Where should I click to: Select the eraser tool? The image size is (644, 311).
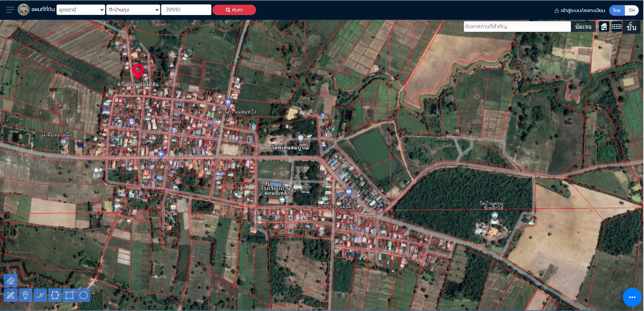[x=10, y=280]
